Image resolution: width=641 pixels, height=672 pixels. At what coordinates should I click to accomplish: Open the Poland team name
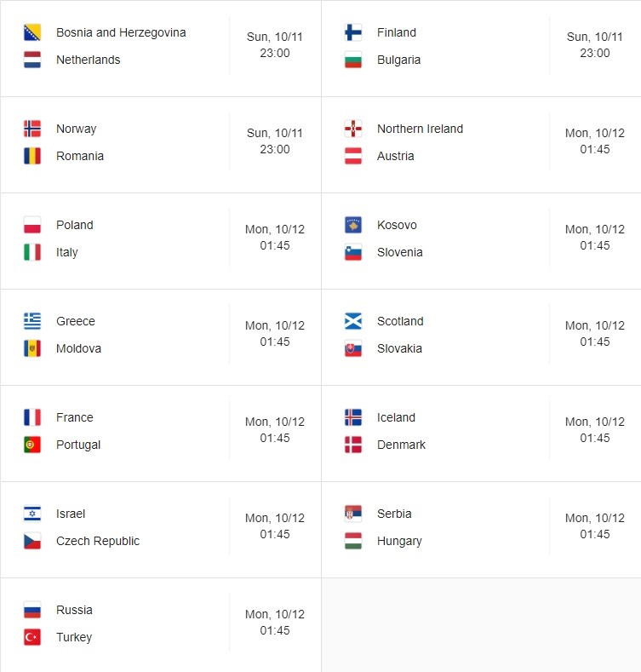point(75,225)
